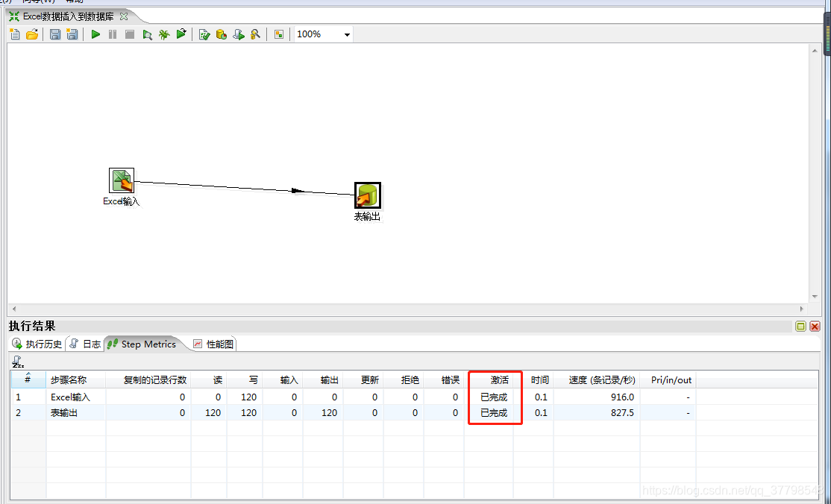Click the 速度 (条记录/秒) column header
831x504 pixels.
pyautogui.click(x=597, y=380)
